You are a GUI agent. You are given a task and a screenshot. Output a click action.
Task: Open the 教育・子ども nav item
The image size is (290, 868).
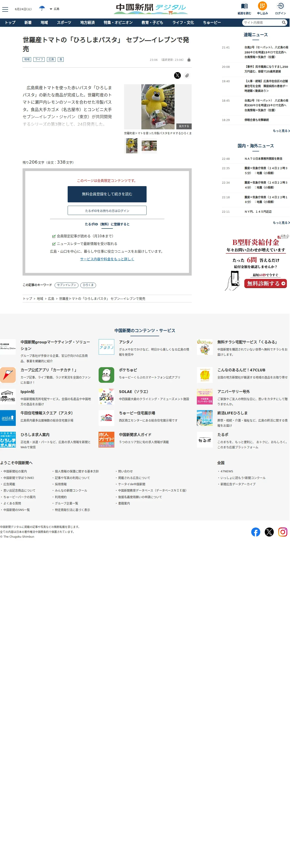[152, 23]
